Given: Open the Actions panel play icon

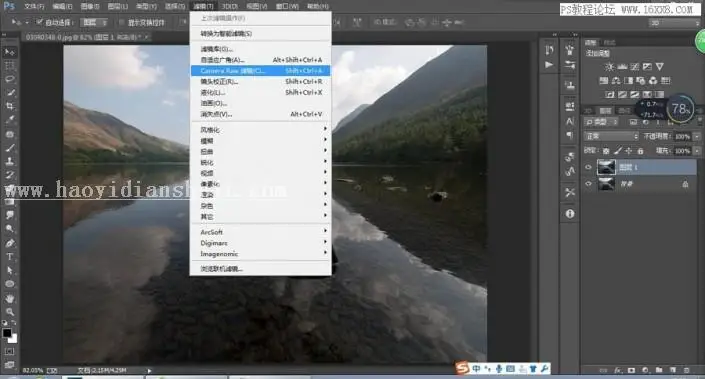Looking at the screenshot, I should tap(549, 65).
